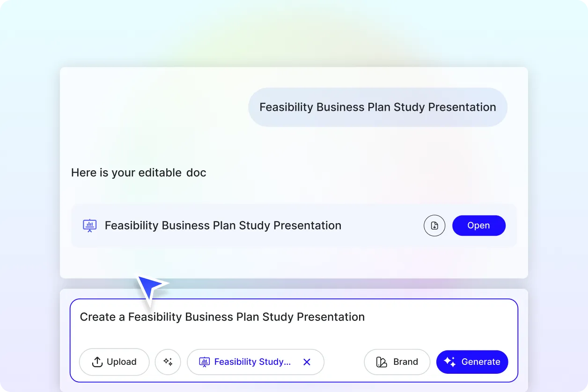Click the presentation icon in the attachment chip
The image size is (588, 392).
204,362
